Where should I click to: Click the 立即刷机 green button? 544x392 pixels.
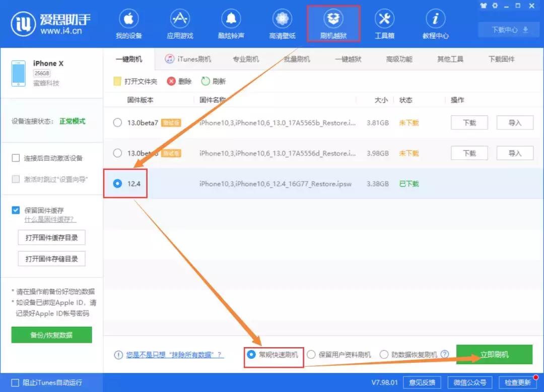point(494,354)
